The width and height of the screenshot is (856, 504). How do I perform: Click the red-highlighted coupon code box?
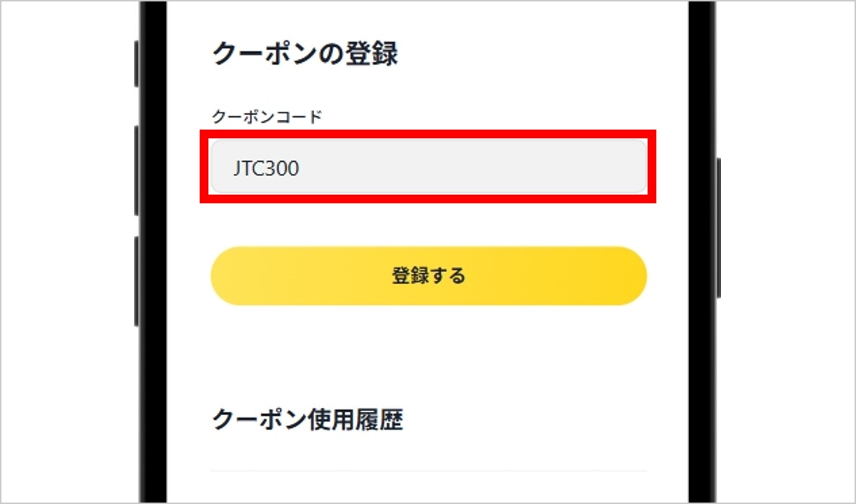click(429, 168)
